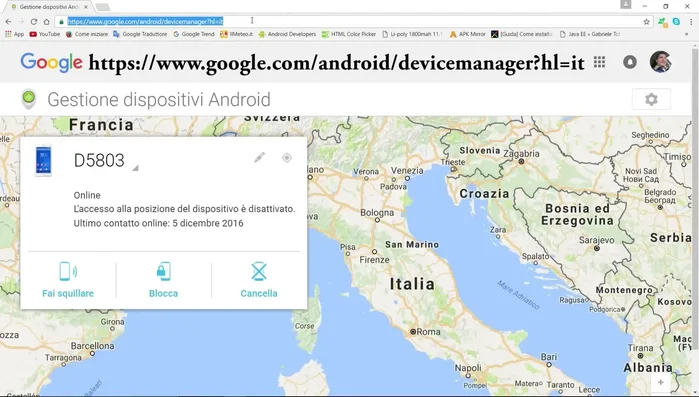699x397 pixels.
Task: Click the Skype extension icon
Action: coord(676,21)
